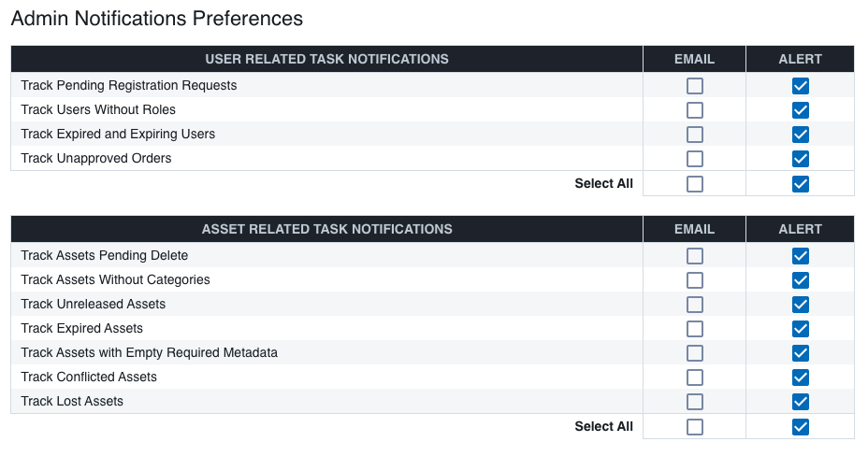
Task: Click the Asset Related Task Notifications header
Action: tap(326, 229)
